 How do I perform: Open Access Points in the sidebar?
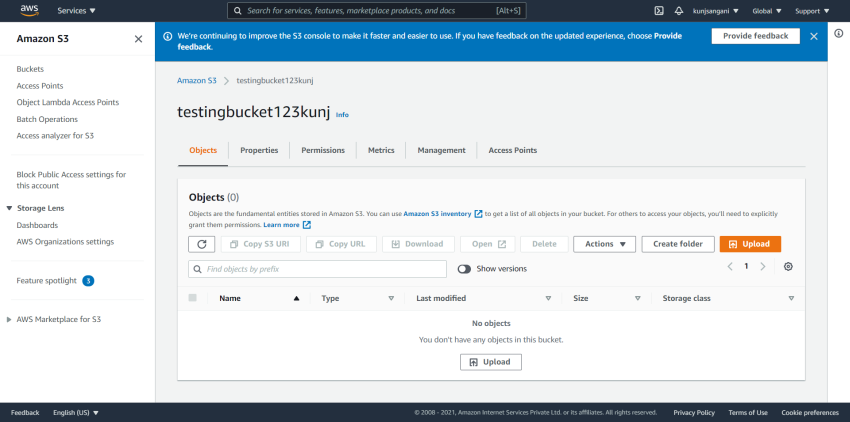click(x=40, y=86)
